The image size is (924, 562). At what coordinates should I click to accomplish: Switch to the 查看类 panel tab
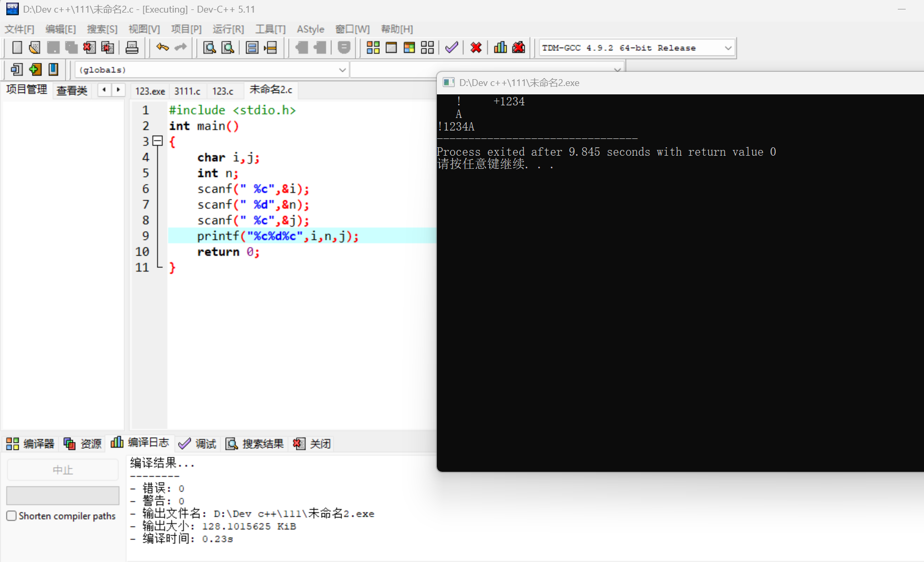[x=72, y=91]
